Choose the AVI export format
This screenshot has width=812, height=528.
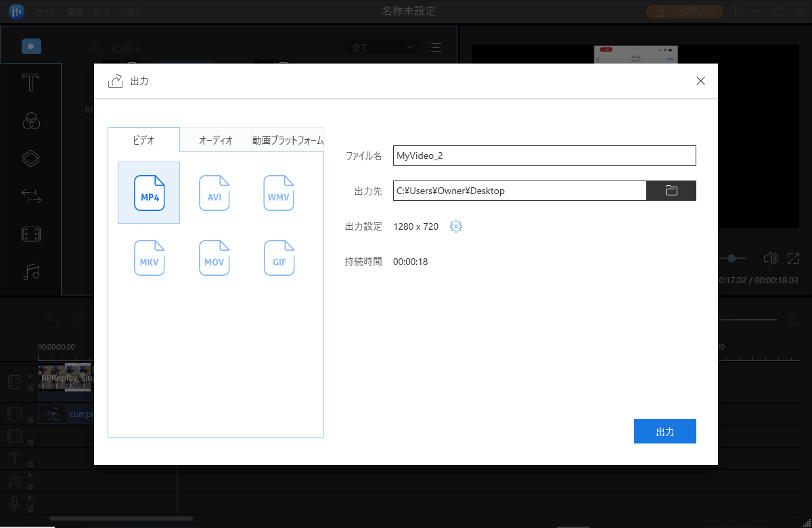214,193
